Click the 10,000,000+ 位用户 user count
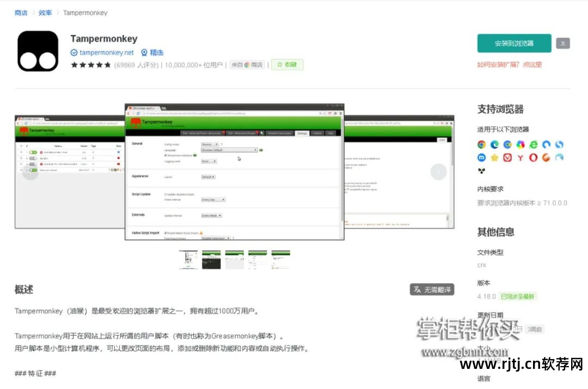 (193, 65)
